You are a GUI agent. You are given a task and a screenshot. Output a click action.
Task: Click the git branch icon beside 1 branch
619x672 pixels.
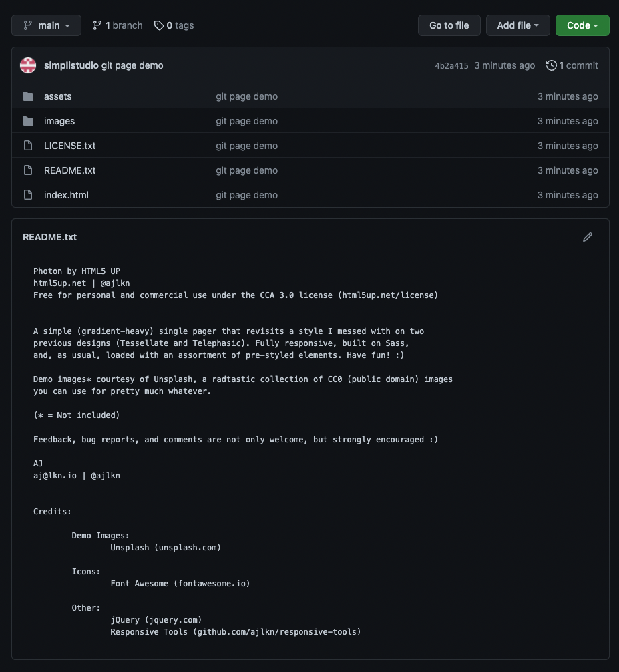click(97, 25)
